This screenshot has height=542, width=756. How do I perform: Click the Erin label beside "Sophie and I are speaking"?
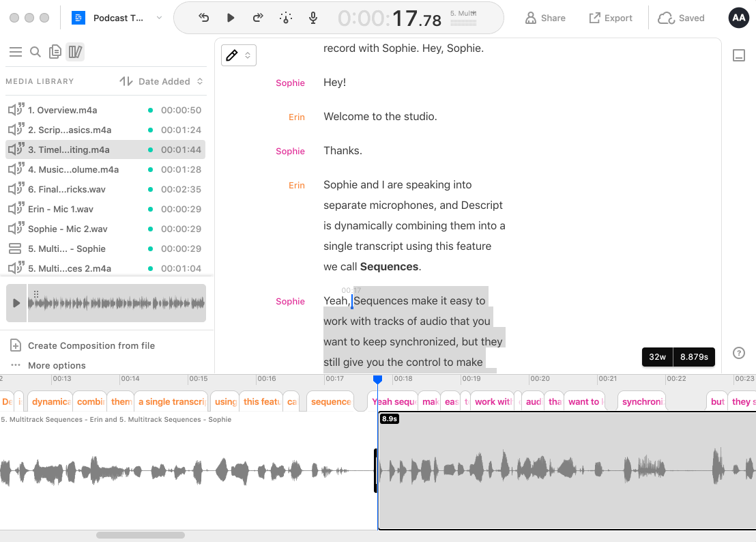pyautogui.click(x=297, y=185)
